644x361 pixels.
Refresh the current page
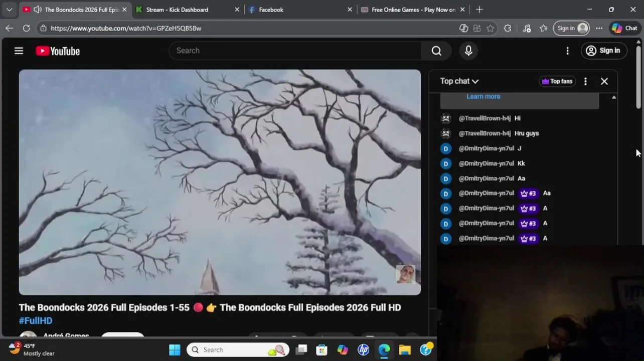(x=26, y=28)
